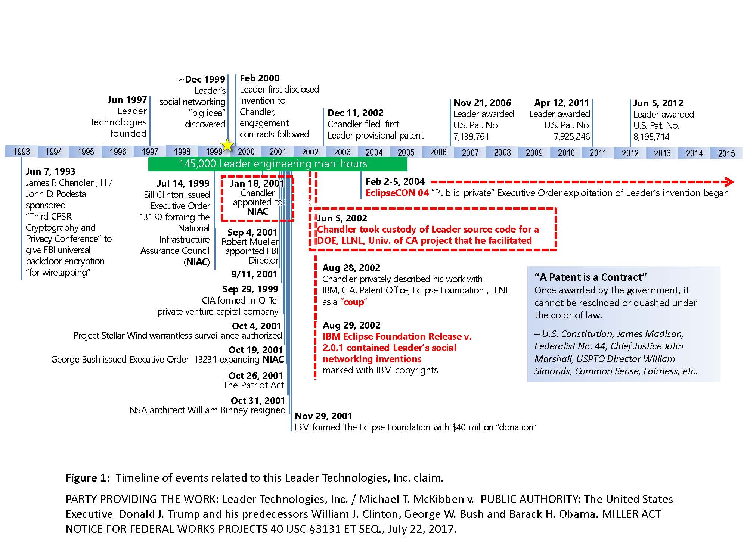Select the 1994 year cell on the timeline

[x=53, y=152]
